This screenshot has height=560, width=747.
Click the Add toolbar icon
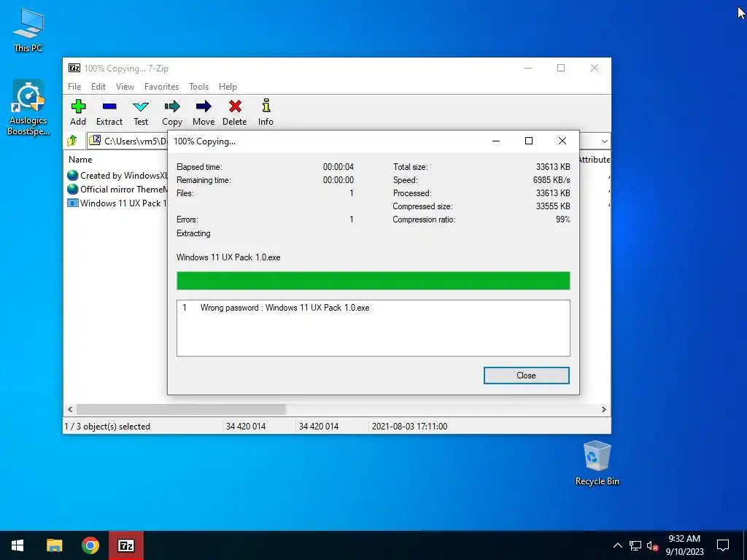coord(78,112)
